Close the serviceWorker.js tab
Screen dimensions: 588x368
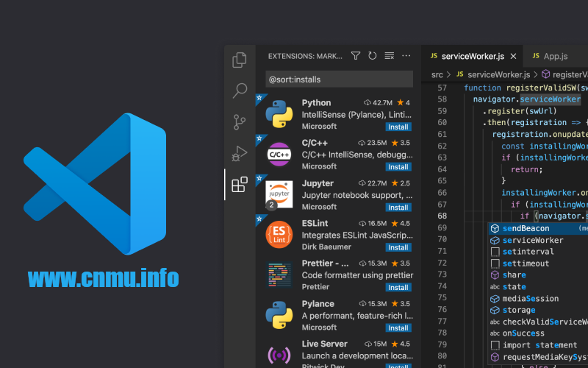pos(513,57)
